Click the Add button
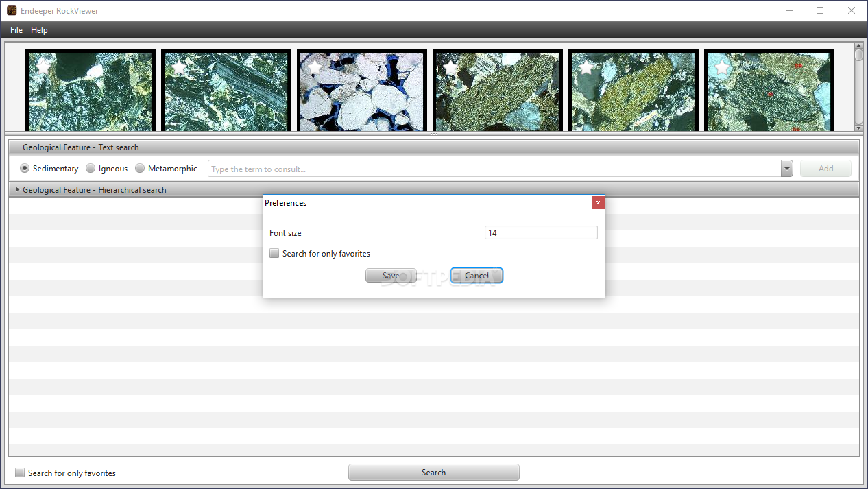Screen dimensions: 868x489 pyautogui.click(x=825, y=169)
